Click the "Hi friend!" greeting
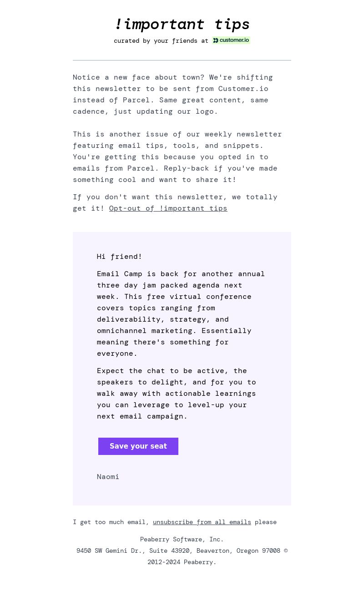This screenshot has height=596, width=364. click(119, 257)
